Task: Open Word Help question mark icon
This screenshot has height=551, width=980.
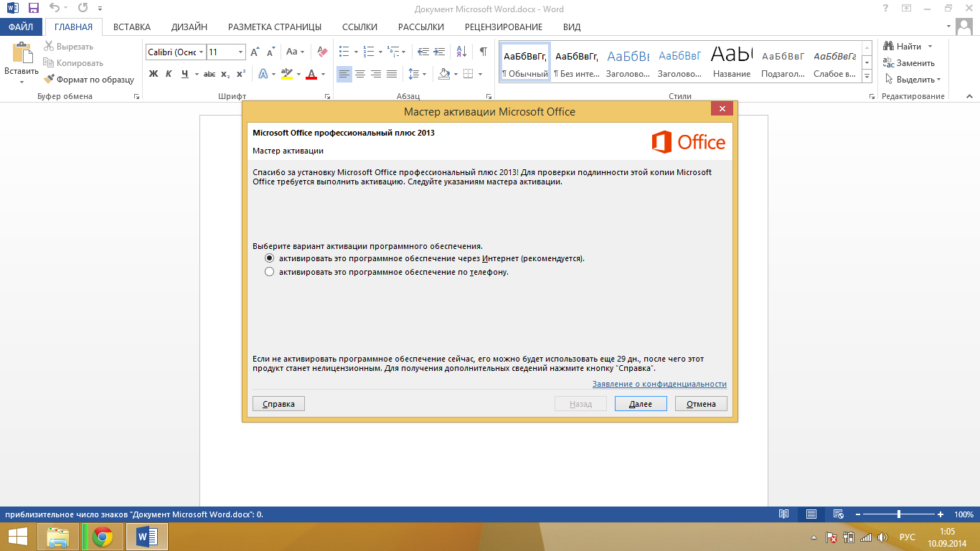Action: (885, 9)
